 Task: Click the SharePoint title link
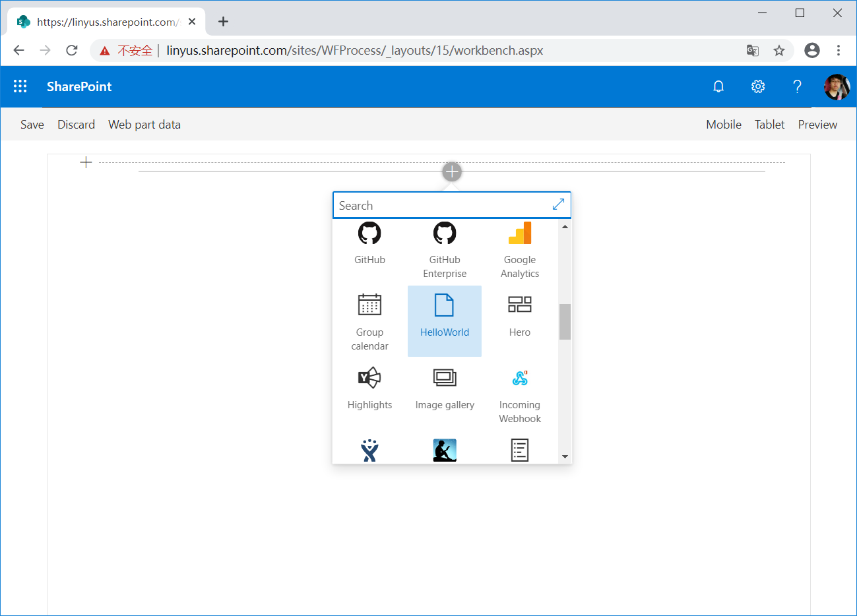[x=79, y=86]
